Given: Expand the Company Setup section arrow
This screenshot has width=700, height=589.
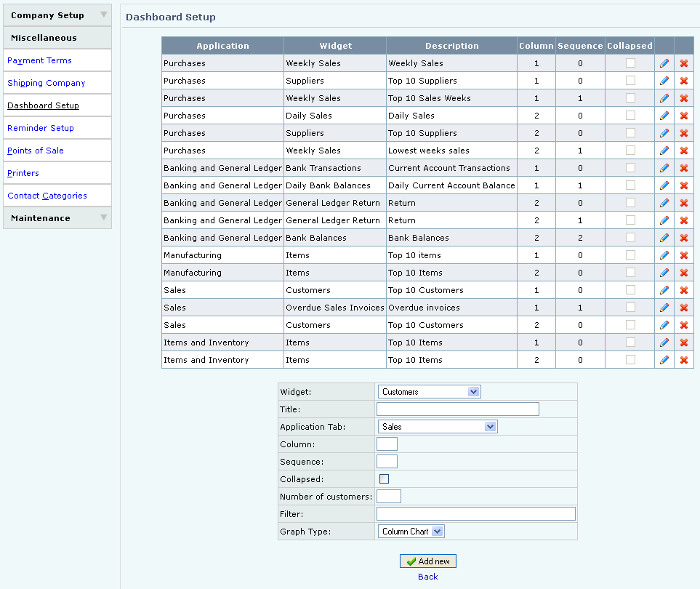Looking at the screenshot, I should point(103,15).
